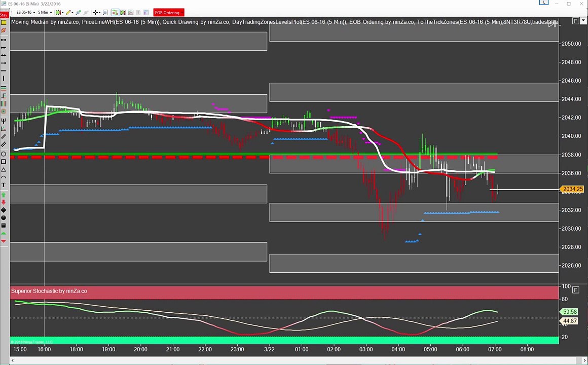Select the Fibonacci retracements tool
This screenshot has width=588, height=365.
(4, 88)
